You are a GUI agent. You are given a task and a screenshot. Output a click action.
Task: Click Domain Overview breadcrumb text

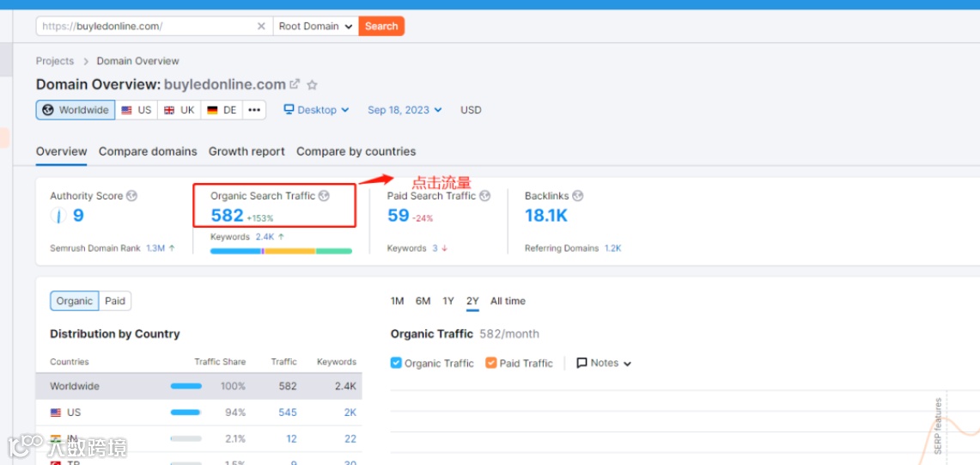tap(137, 61)
